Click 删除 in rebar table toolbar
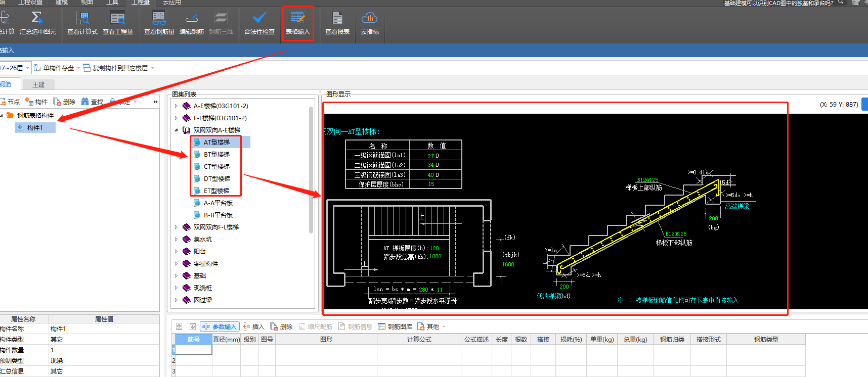Image resolution: width=868 pixels, height=377 pixels. [282, 326]
